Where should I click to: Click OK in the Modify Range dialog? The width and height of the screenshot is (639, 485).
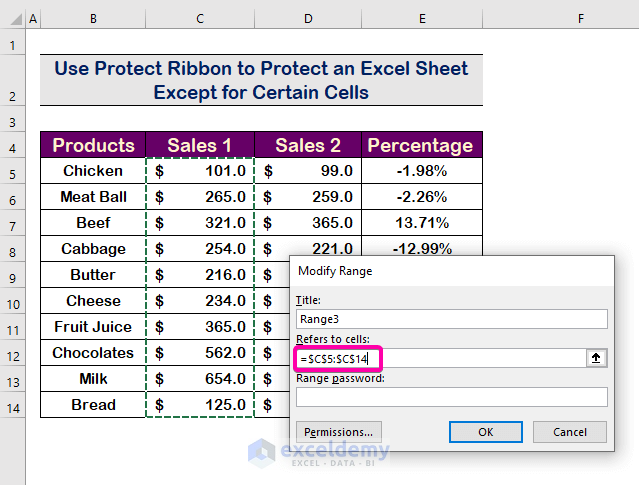(x=485, y=432)
